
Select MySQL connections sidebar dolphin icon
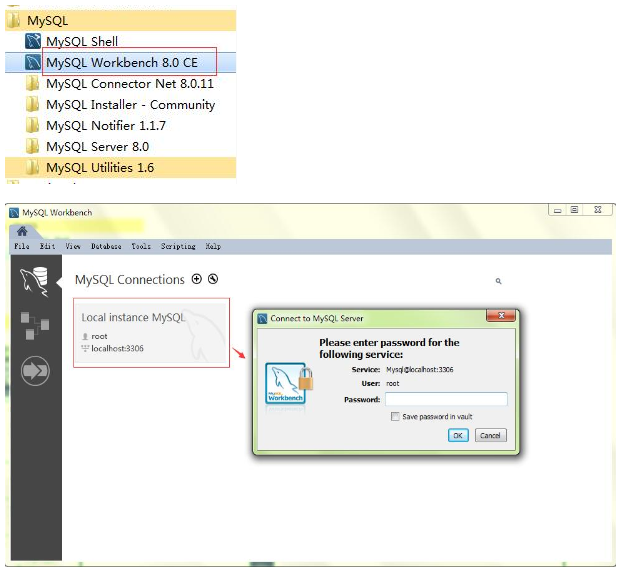coord(34,282)
